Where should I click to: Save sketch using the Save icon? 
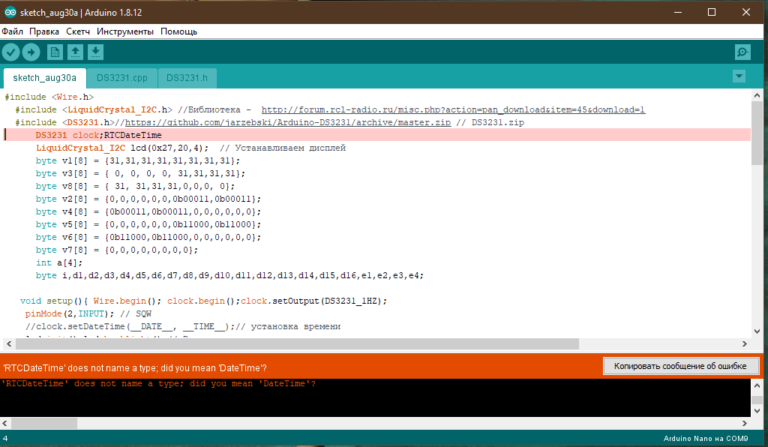coord(96,52)
